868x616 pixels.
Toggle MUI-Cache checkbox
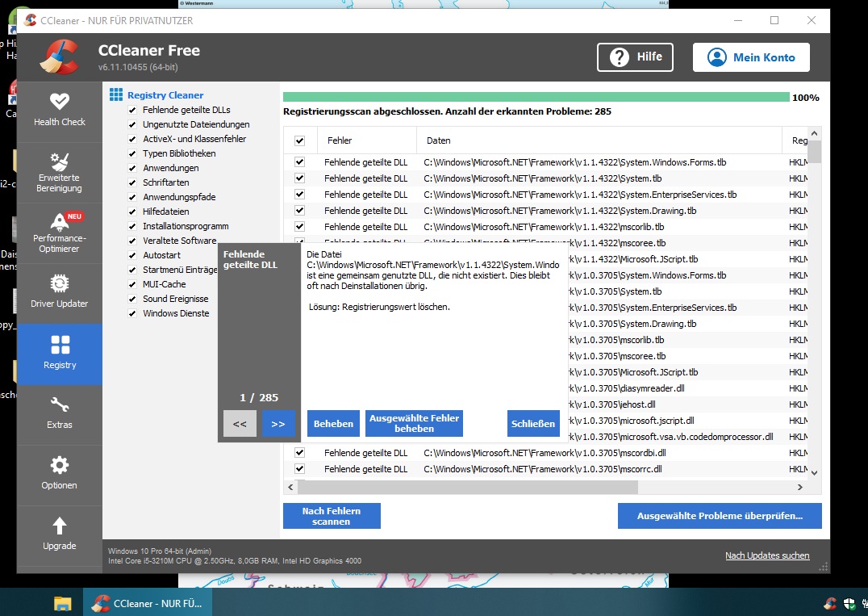click(x=132, y=284)
